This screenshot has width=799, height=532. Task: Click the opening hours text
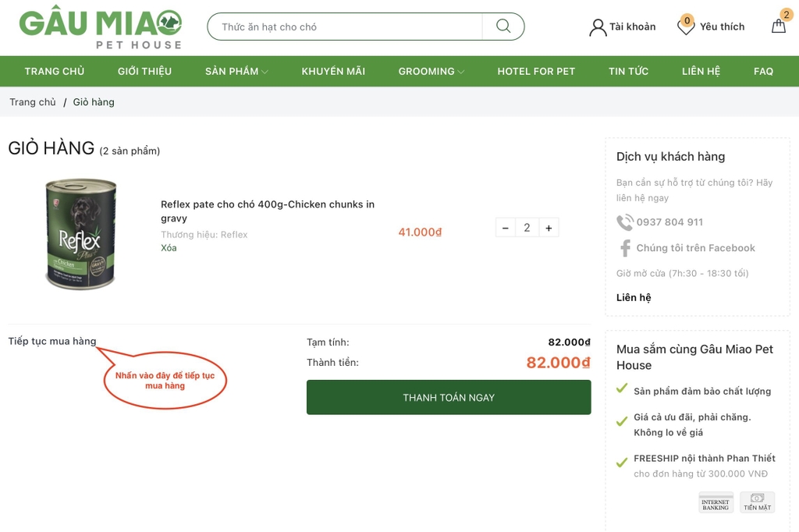point(682,273)
